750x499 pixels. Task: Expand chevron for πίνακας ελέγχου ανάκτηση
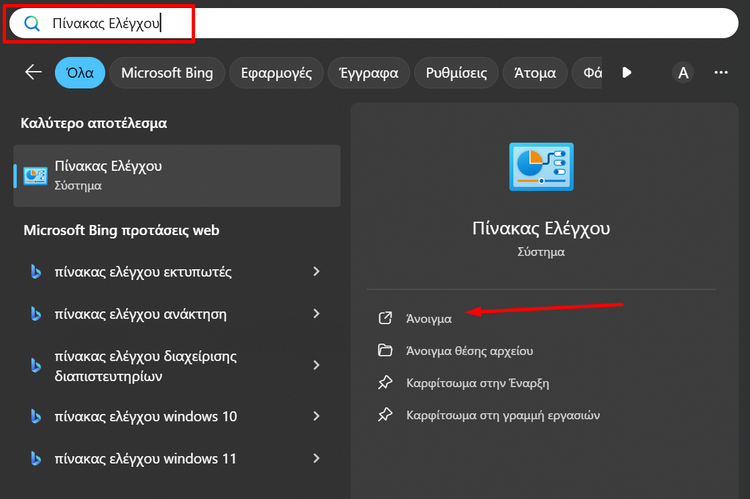[x=316, y=314]
